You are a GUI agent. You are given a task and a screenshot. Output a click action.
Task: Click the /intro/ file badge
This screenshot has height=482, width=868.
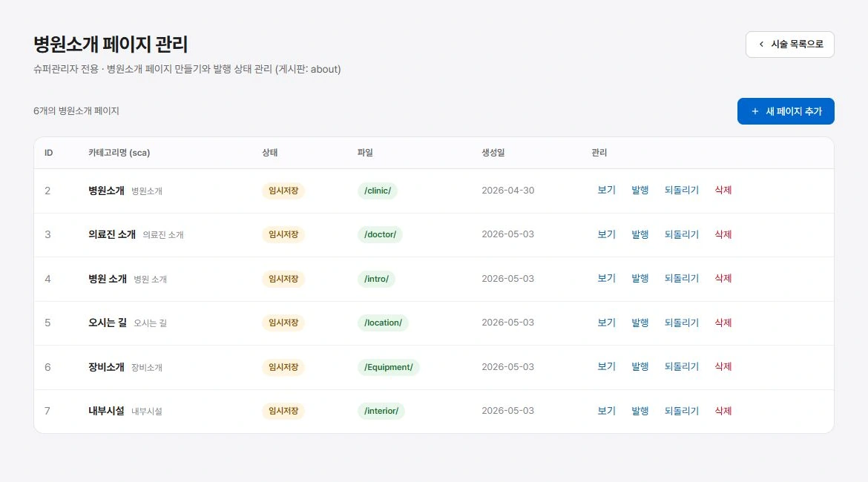click(x=376, y=279)
